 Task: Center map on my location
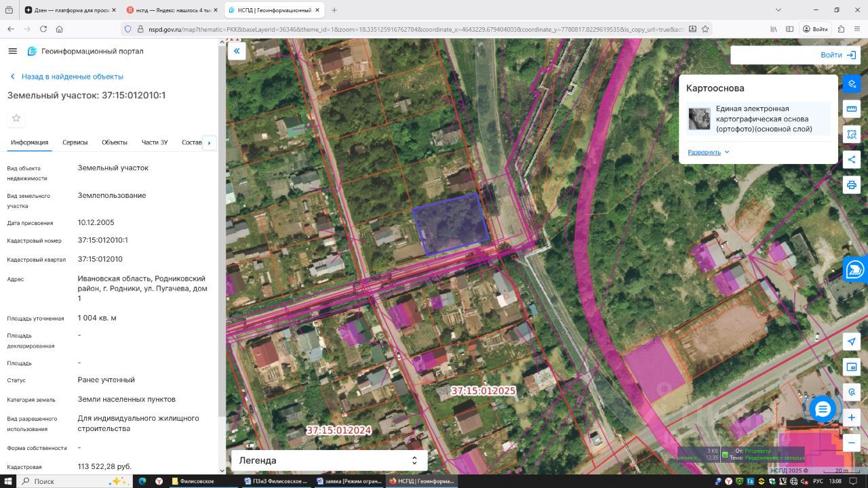click(x=852, y=342)
